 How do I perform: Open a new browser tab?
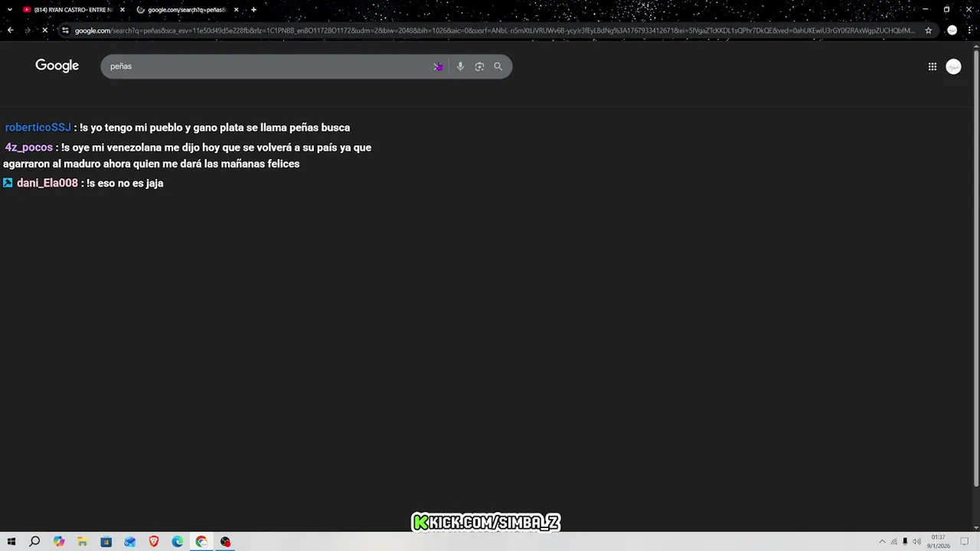click(x=253, y=10)
